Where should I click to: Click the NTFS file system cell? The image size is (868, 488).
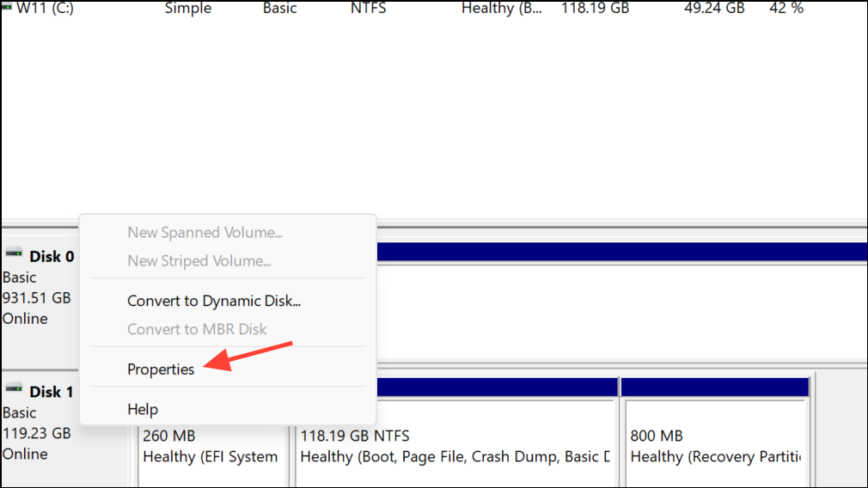[368, 8]
